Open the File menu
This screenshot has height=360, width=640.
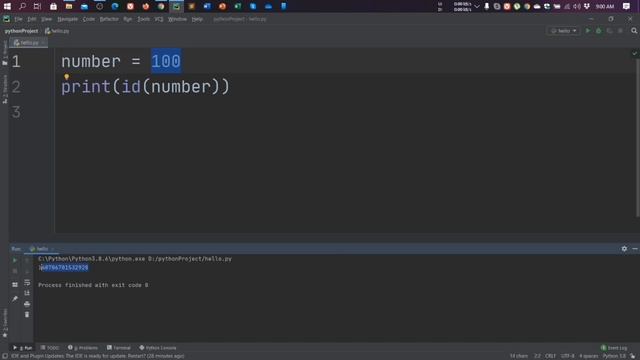point(18,19)
